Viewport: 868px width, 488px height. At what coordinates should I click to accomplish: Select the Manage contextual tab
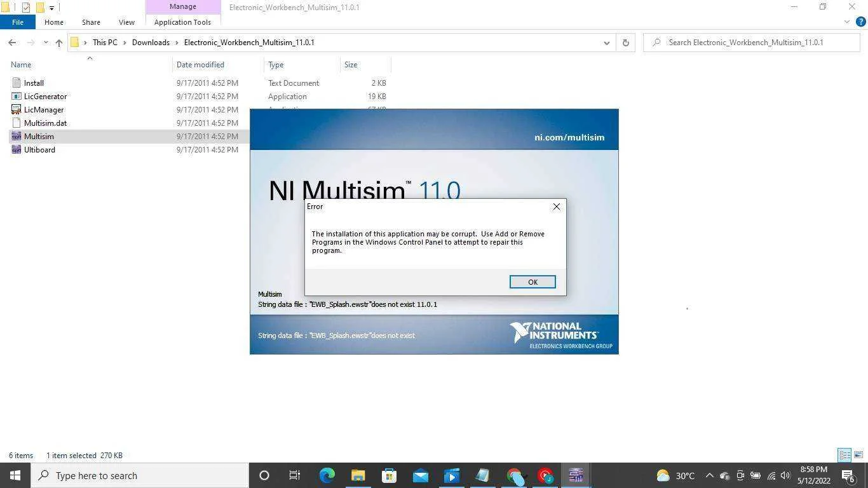[183, 7]
